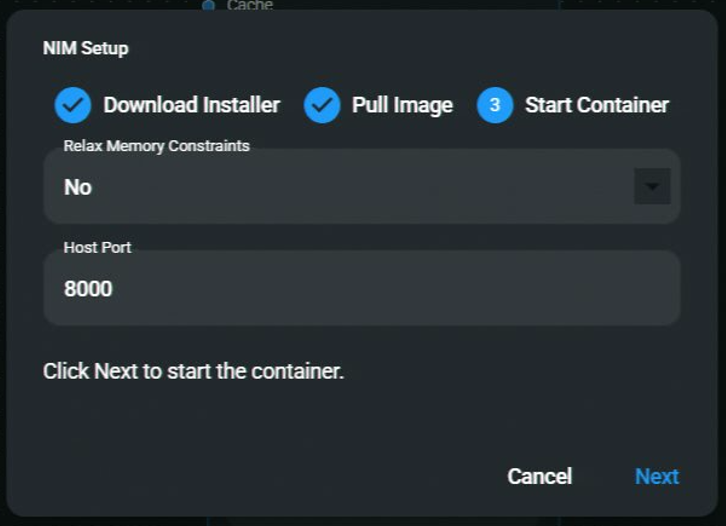This screenshot has height=526, width=726.
Task: Click the Pull Image checkmark icon
Action: point(322,105)
